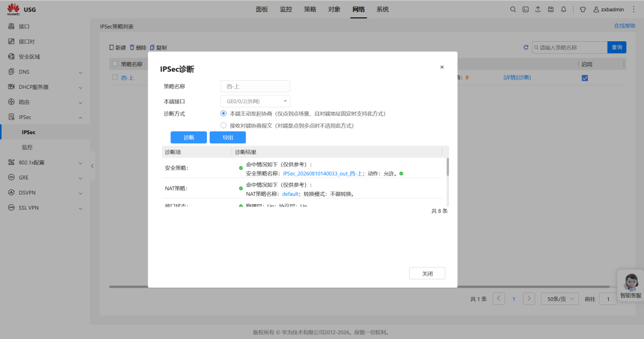Expand the 802.1x配置 chevron
Image resolution: width=644 pixels, height=339 pixels.
click(x=80, y=163)
